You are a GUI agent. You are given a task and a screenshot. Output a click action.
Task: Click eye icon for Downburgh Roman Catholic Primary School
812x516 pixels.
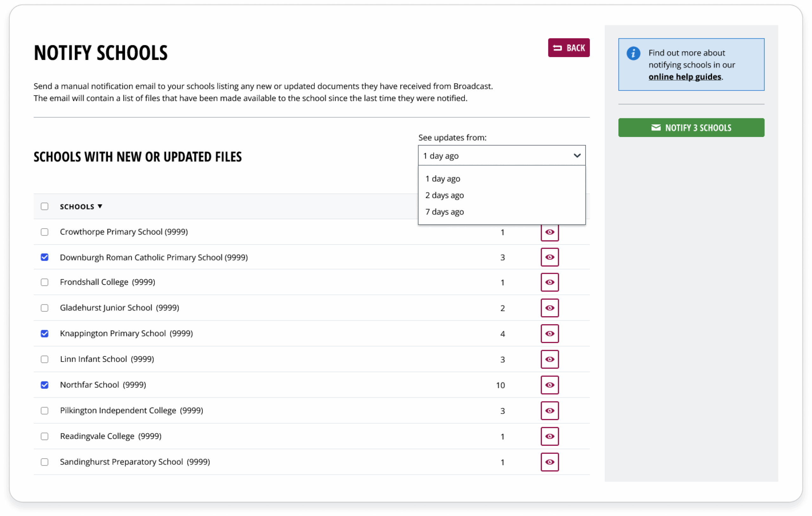[549, 257]
